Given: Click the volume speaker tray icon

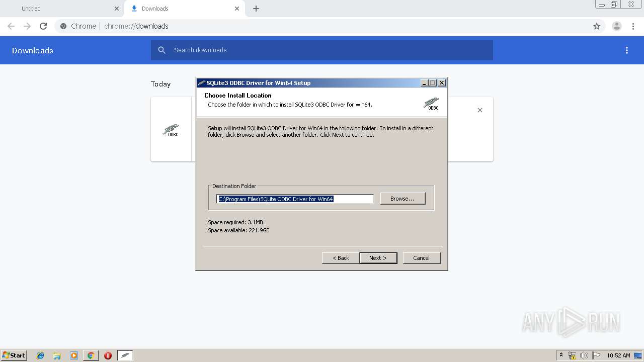Looking at the screenshot, I should 584,355.
